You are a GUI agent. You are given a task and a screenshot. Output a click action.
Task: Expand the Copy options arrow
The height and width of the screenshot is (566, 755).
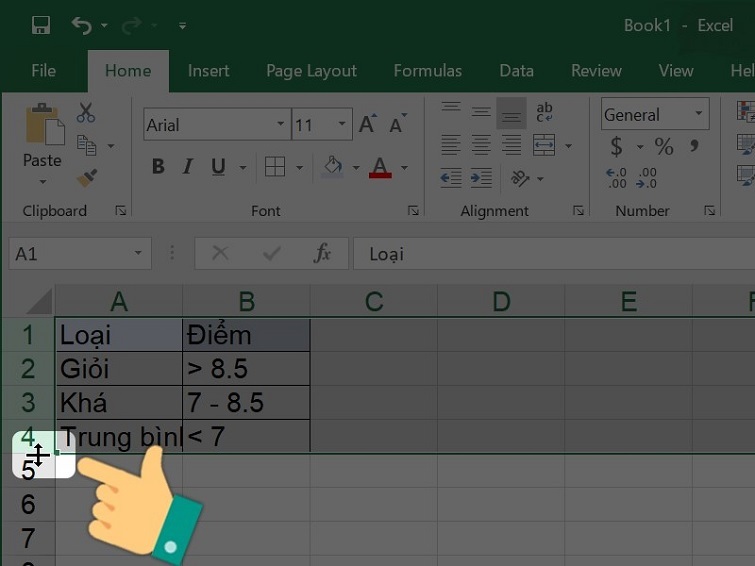coord(111,145)
